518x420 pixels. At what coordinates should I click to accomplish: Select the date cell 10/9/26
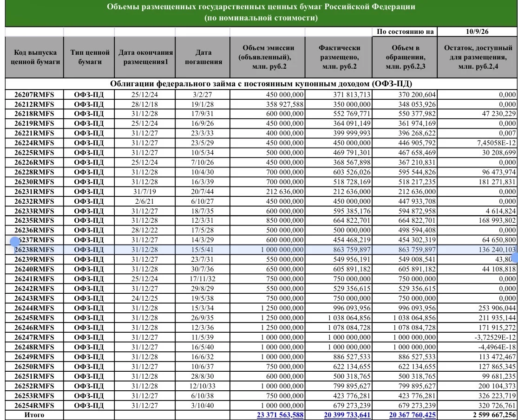pyautogui.click(x=477, y=32)
